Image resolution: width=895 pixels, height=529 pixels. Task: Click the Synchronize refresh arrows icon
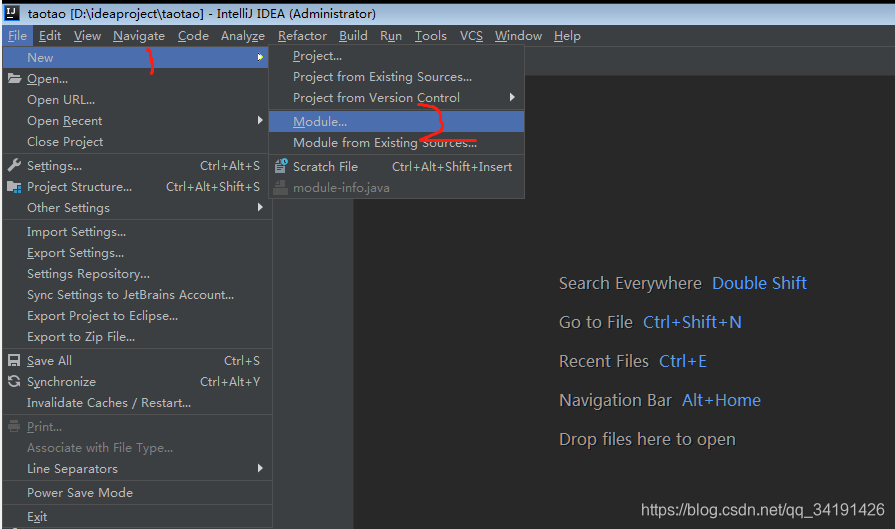pyautogui.click(x=14, y=381)
